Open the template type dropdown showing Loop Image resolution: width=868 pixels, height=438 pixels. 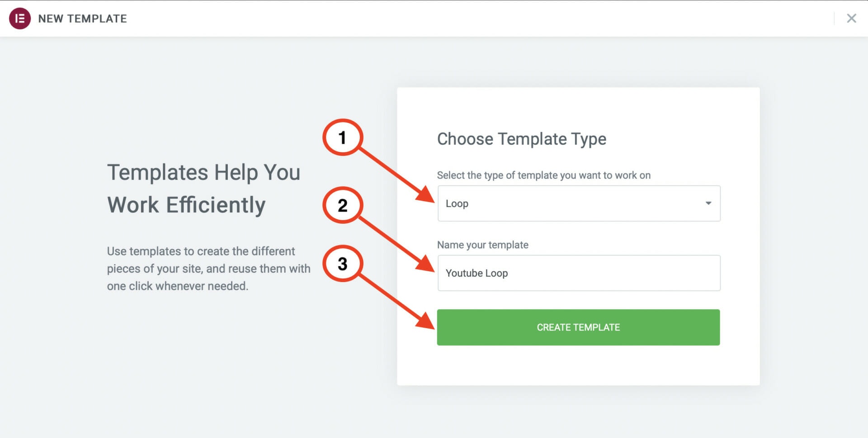578,203
